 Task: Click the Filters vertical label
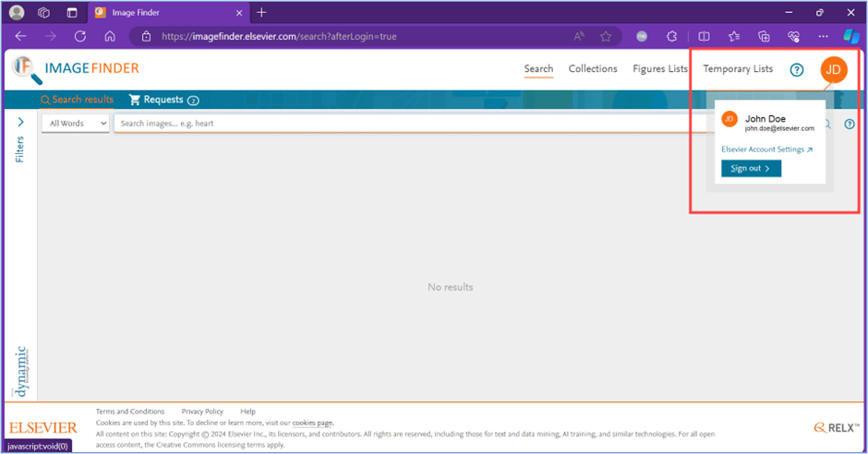(x=20, y=149)
